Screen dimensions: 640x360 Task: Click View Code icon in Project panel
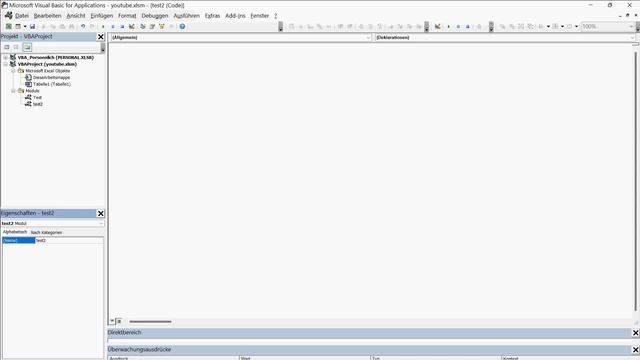tap(7, 47)
